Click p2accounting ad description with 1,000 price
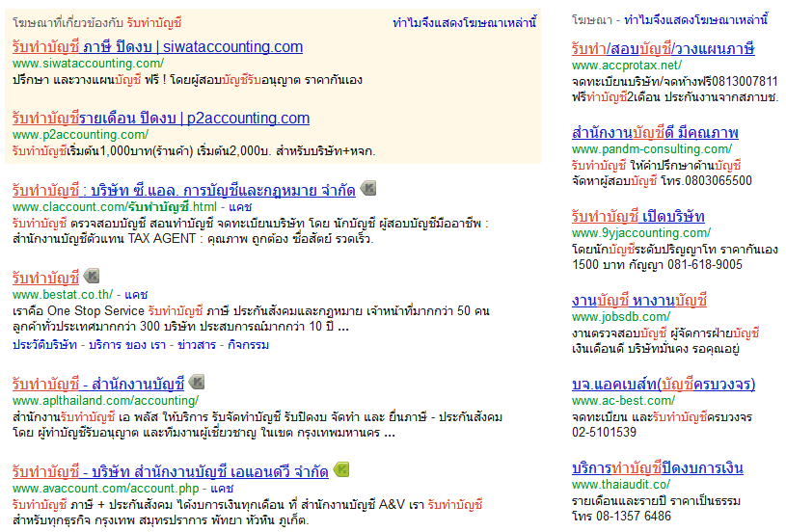The height and width of the screenshot is (532, 786). click(x=194, y=150)
